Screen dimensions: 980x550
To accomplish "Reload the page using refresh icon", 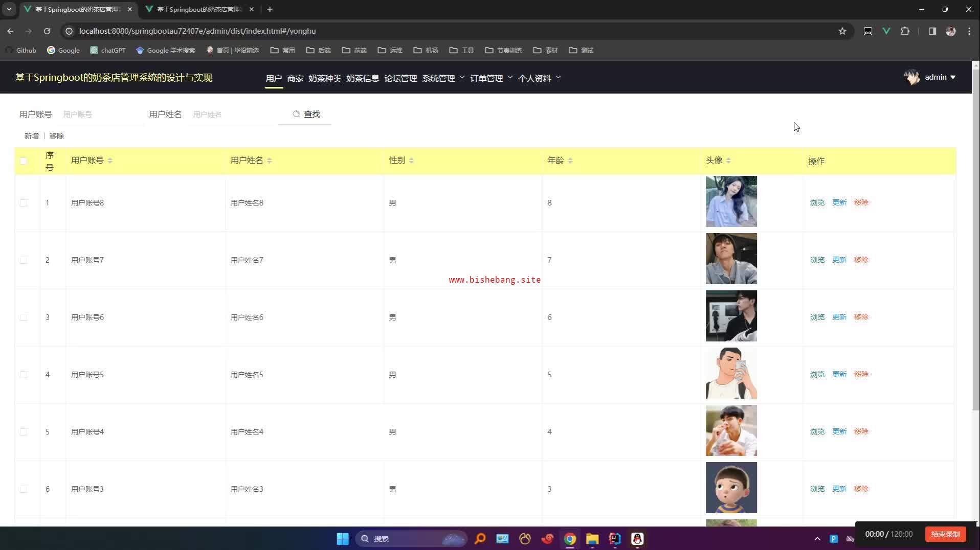I will pyautogui.click(x=47, y=31).
